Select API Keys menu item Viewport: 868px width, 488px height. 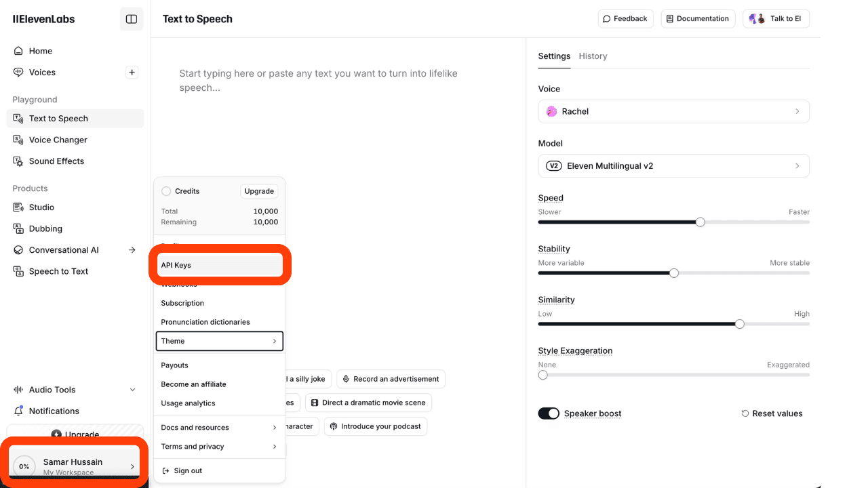220,265
